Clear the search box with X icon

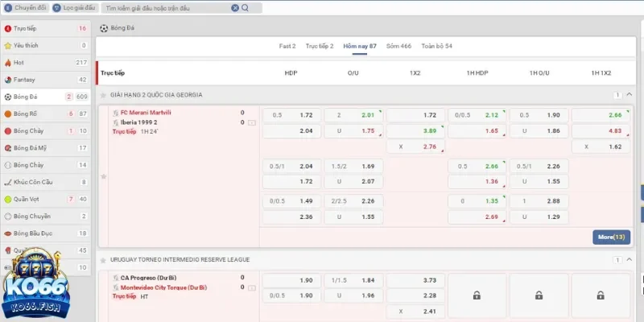pyautogui.click(x=235, y=8)
